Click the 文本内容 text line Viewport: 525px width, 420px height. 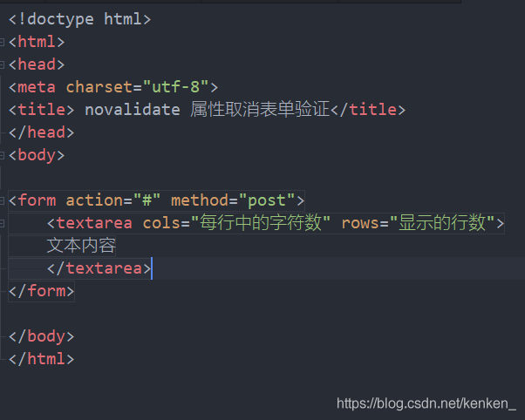coord(81,246)
